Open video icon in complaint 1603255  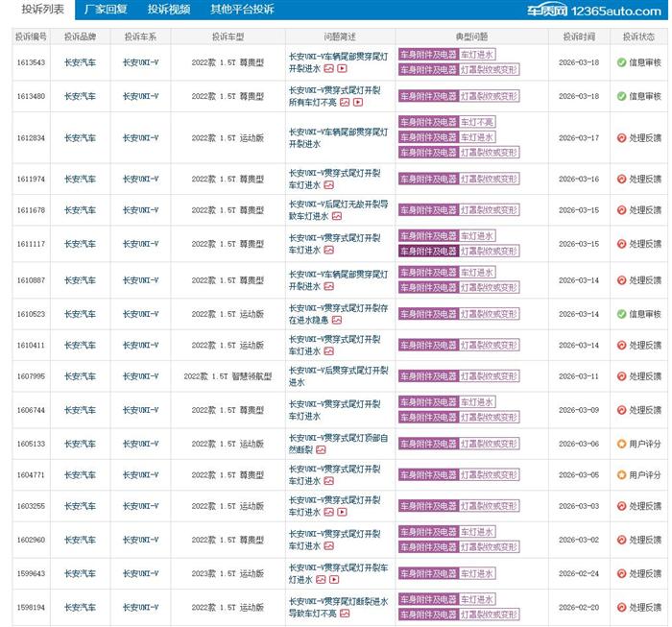pos(343,514)
